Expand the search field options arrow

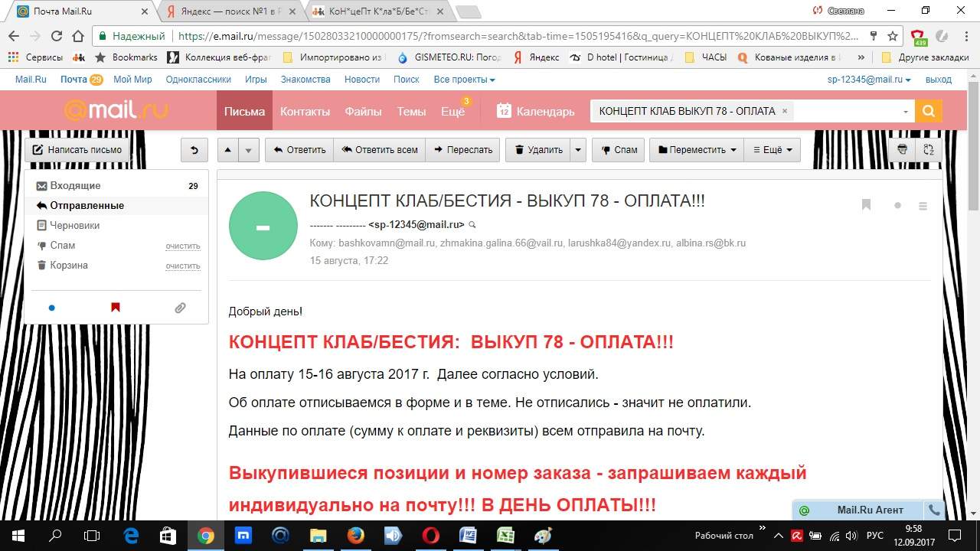coord(906,112)
